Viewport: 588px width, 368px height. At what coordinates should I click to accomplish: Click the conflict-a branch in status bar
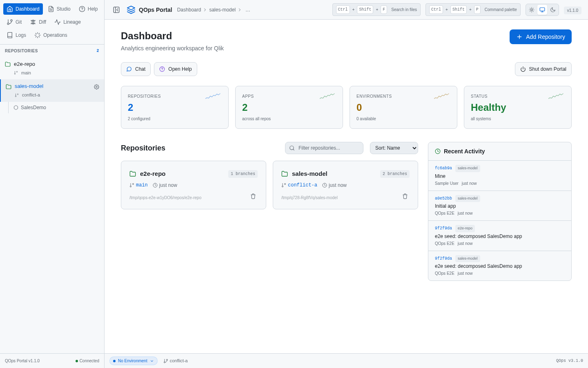pyautogui.click(x=176, y=361)
